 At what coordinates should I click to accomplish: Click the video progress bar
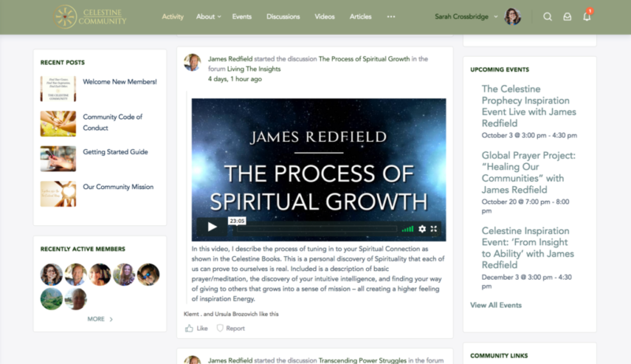click(316, 229)
